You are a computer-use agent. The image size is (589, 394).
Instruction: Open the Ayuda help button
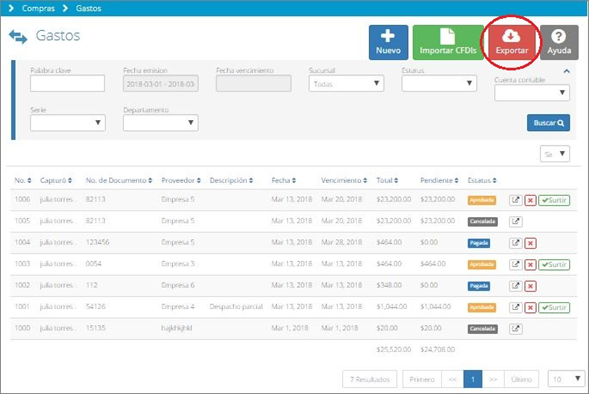pyautogui.click(x=559, y=42)
